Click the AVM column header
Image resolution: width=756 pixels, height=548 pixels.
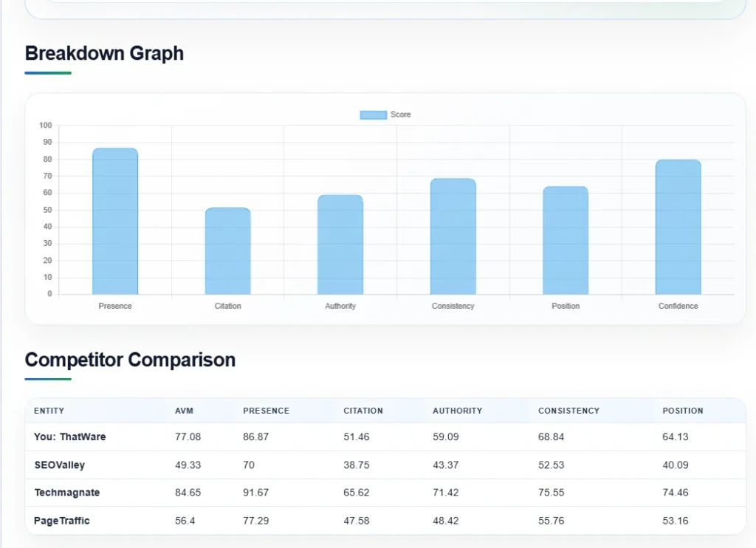point(184,411)
